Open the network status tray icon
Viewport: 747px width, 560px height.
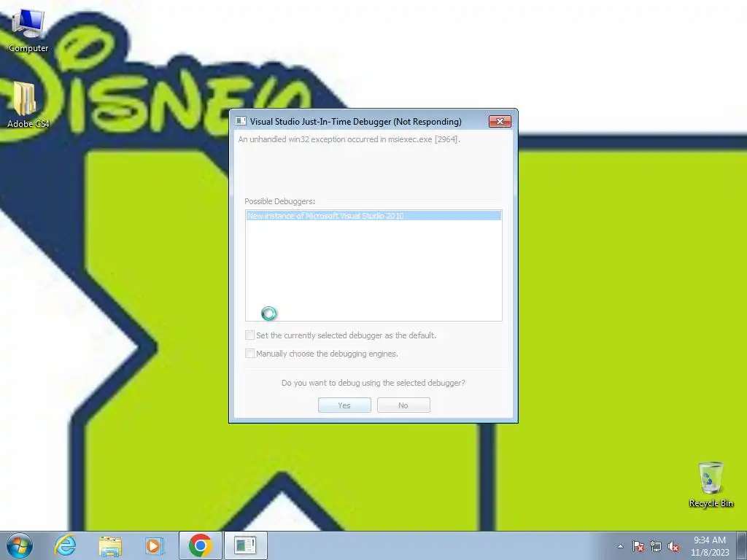[656, 546]
